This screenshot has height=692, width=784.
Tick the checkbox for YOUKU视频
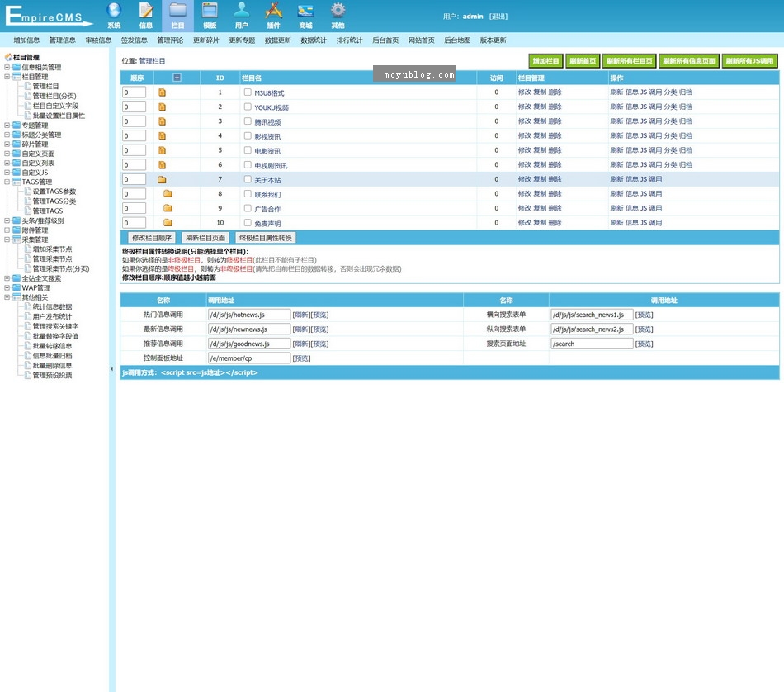tap(248, 107)
